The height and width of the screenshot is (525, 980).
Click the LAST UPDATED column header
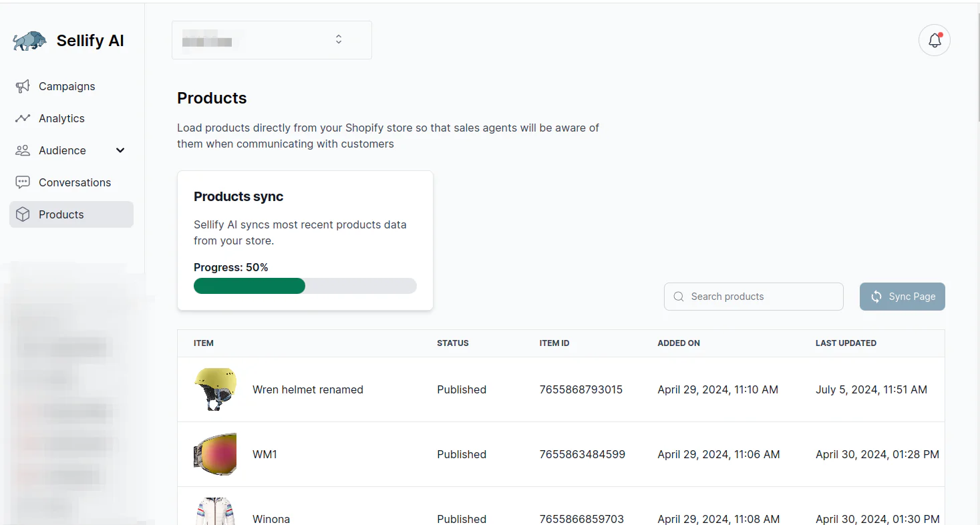point(846,343)
